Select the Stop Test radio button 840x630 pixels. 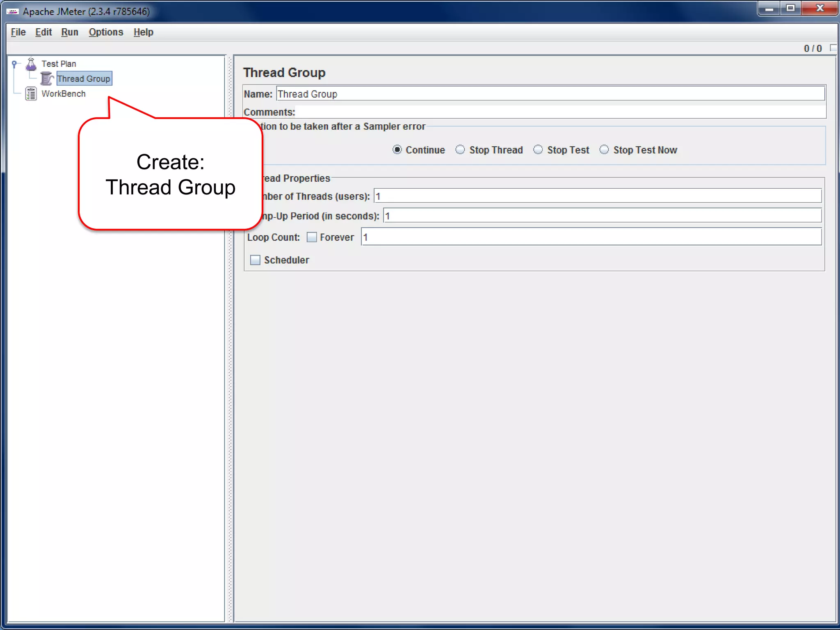coord(538,150)
